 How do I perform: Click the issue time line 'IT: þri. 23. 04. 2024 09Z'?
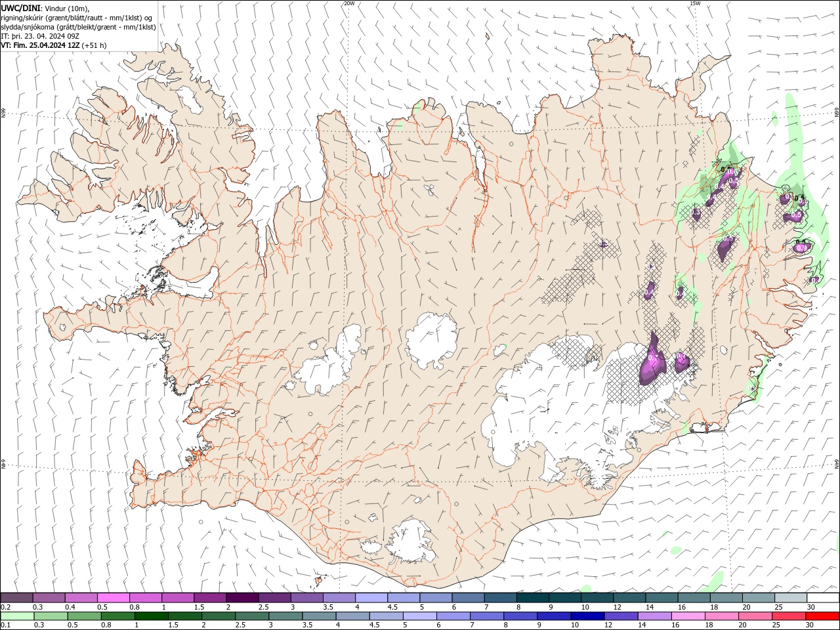pyautogui.click(x=41, y=36)
